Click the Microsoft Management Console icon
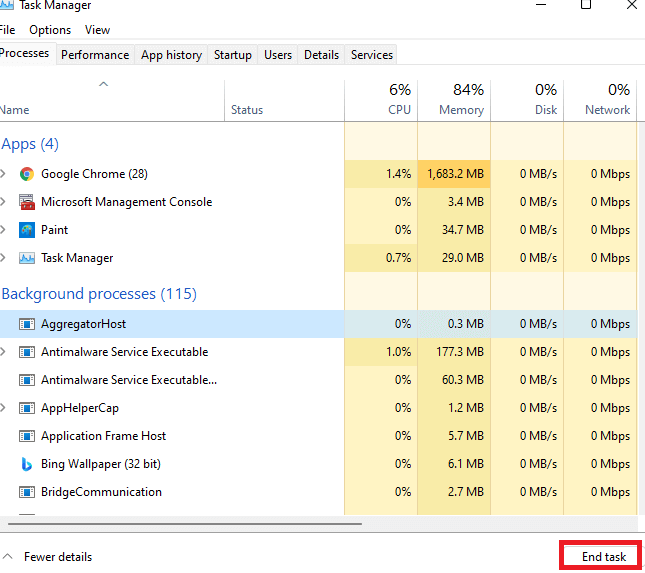 pyautogui.click(x=27, y=202)
